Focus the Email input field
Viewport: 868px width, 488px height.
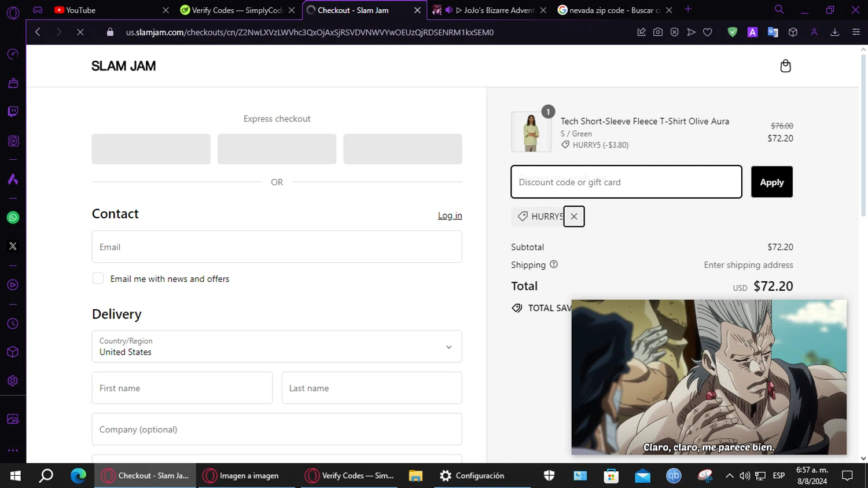point(277,247)
